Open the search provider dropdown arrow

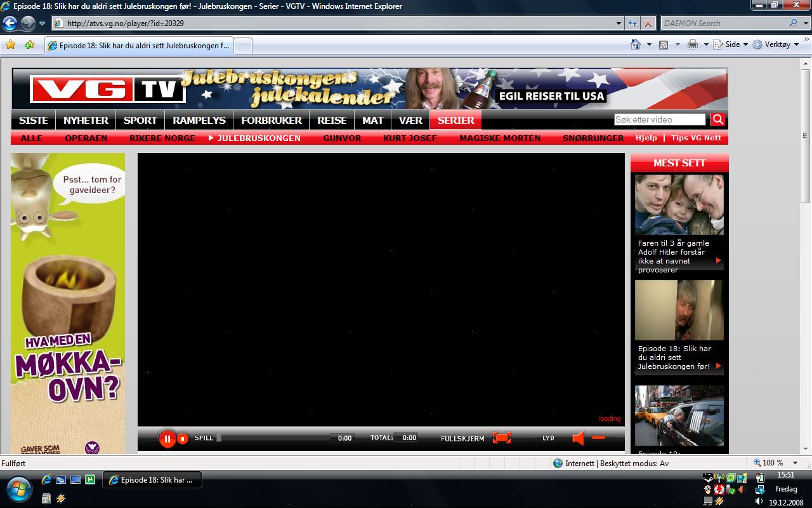tap(806, 23)
